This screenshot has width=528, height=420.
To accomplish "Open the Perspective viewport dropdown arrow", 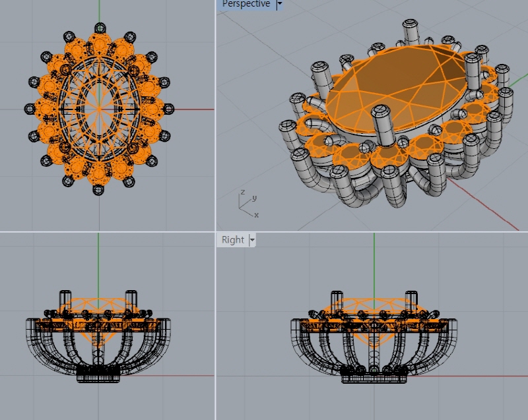I will point(279,4).
